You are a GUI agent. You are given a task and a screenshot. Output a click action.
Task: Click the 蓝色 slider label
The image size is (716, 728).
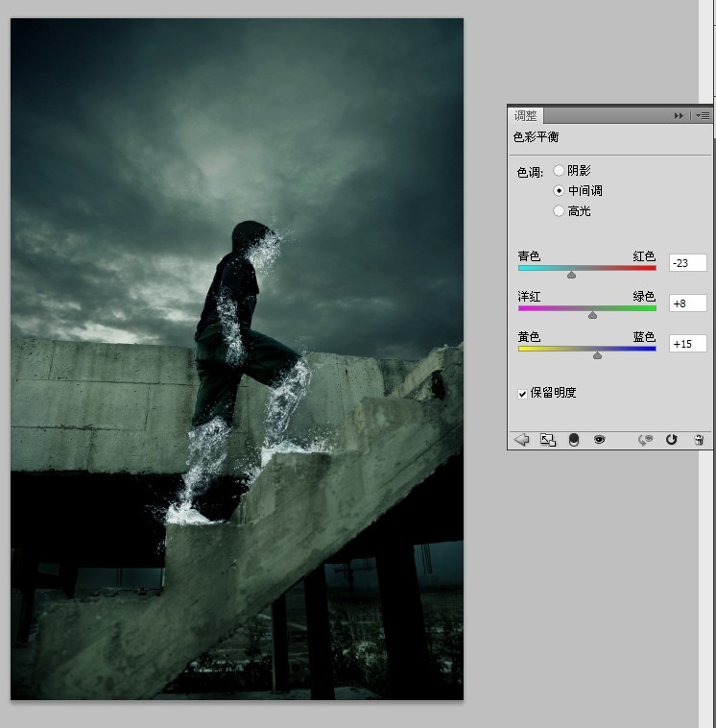[x=644, y=336]
